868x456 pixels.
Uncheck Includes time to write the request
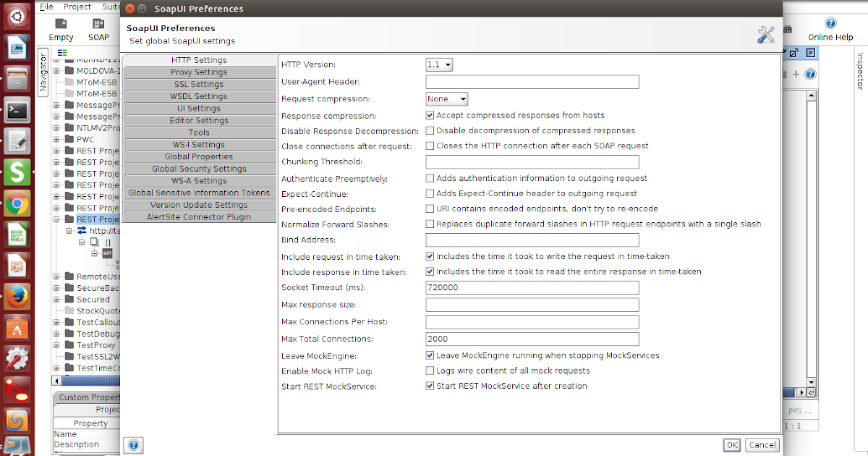pos(430,256)
